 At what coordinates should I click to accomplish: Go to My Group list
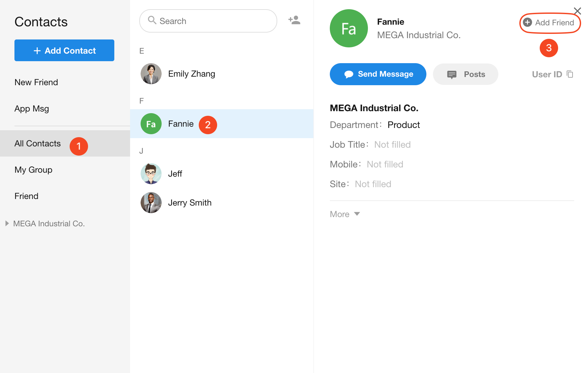[x=33, y=170]
